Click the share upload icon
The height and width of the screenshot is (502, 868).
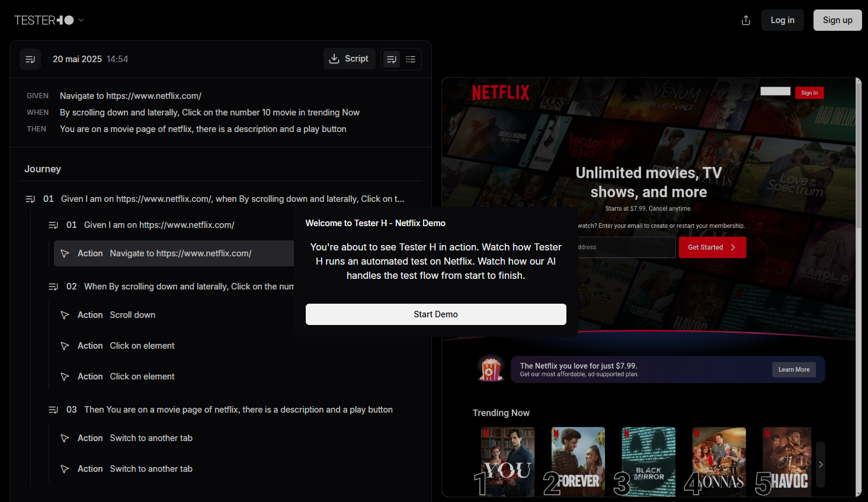[746, 20]
